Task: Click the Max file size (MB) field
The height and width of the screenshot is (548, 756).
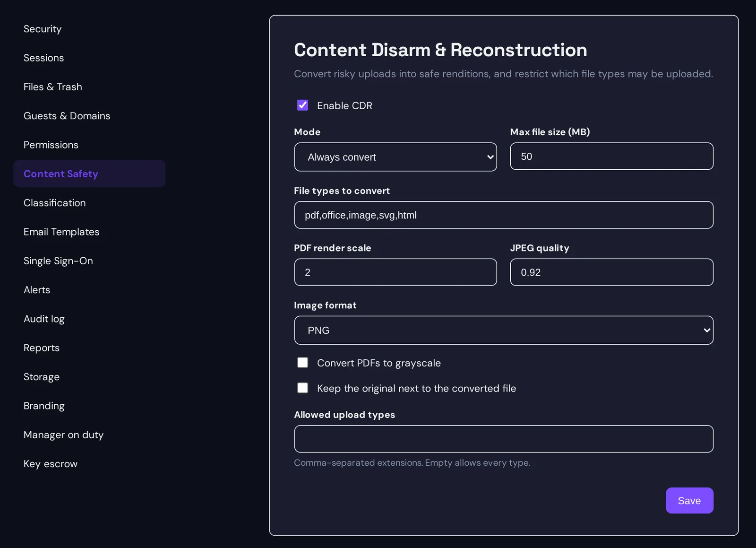Action: pos(611,156)
